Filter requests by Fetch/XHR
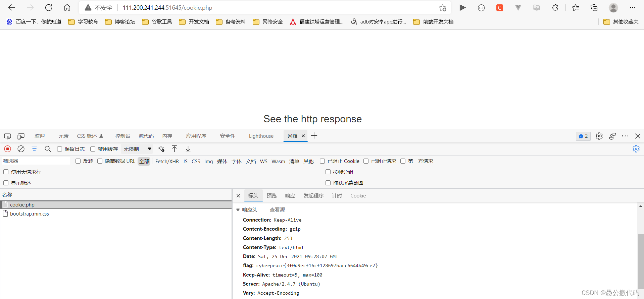The width and height of the screenshot is (644, 299). [167, 162]
